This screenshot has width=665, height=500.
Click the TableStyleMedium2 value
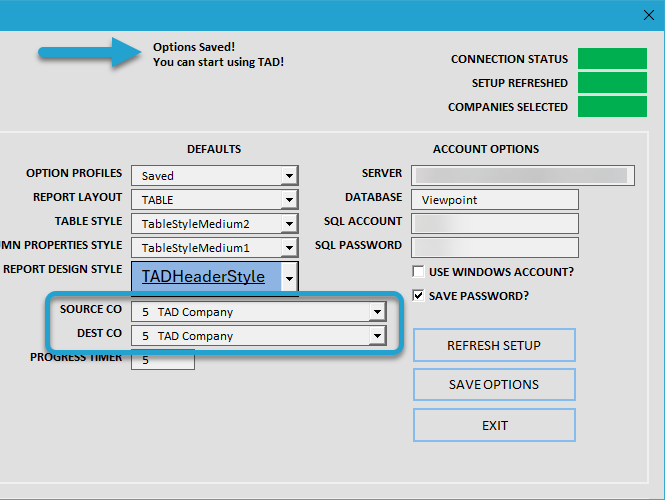(196, 224)
